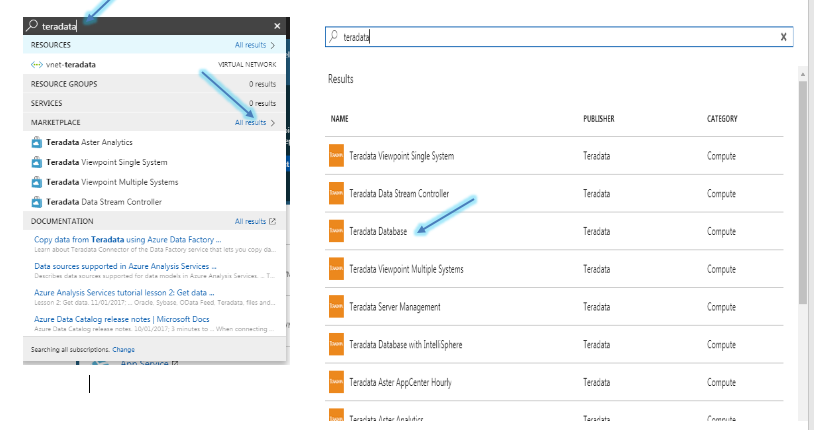
Task: Open Teradata Data Stream Controller in results table
Action: (x=399, y=194)
